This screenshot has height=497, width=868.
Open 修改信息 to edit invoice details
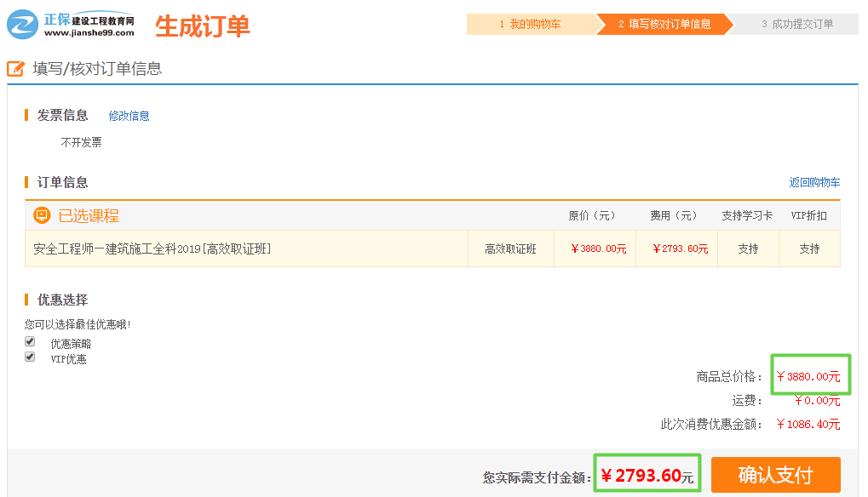pyautogui.click(x=128, y=115)
